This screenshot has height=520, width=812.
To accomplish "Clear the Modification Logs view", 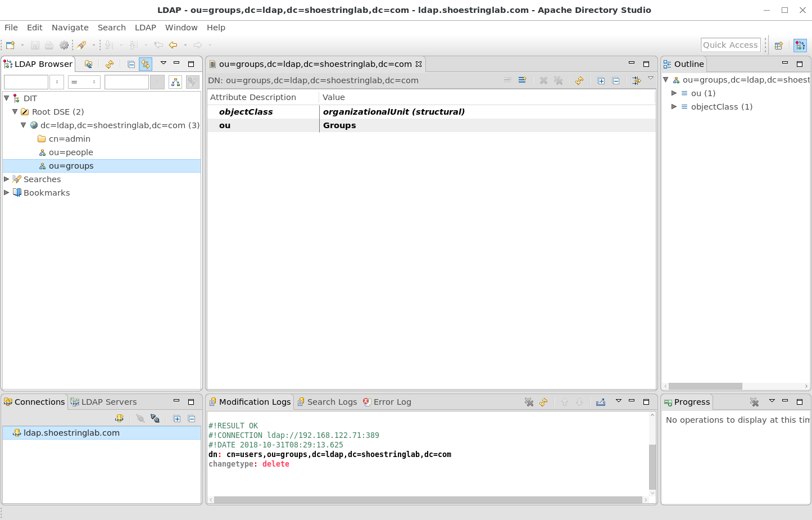I will (x=529, y=402).
